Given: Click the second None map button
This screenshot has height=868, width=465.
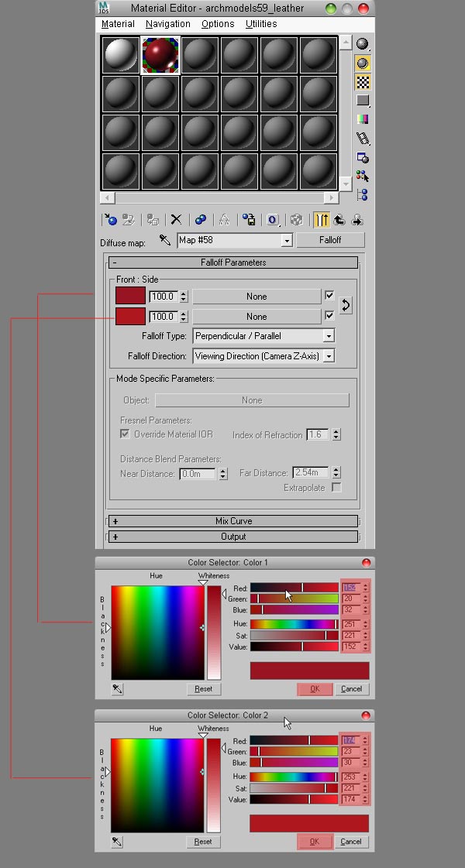Looking at the screenshot, I should pyautogui.click(x=257, y=316).
